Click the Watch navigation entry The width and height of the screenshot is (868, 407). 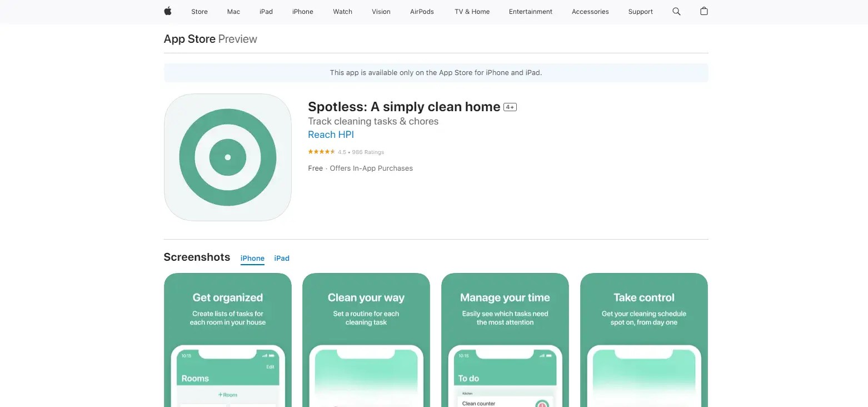coord(342,11)
